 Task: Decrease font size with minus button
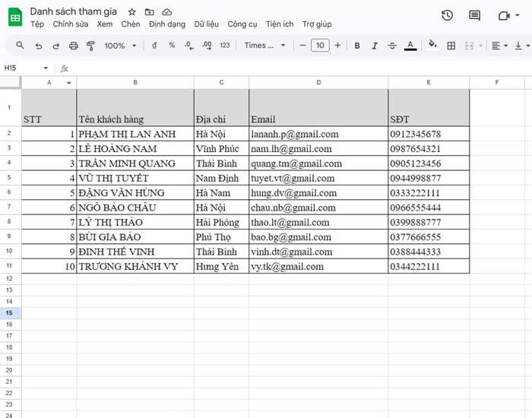[x=302, y=46]
